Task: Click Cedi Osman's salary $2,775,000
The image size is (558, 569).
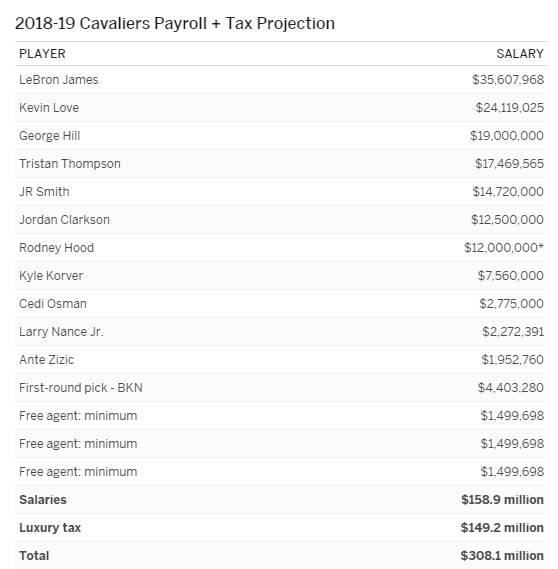Action: tap(511, 303)
